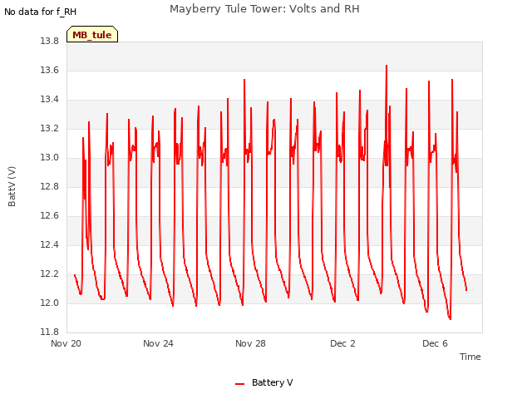Click the MB_tule annotation label
532x399 pixels.
(92, 34)
